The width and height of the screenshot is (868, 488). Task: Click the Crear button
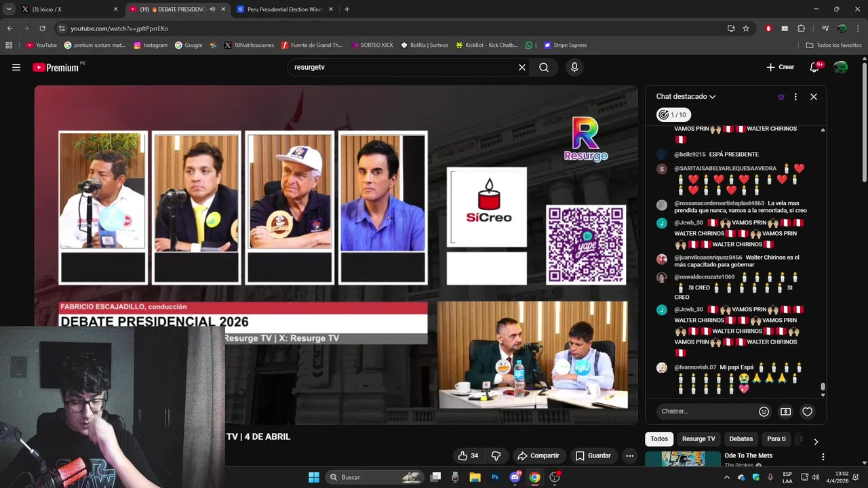780,67
